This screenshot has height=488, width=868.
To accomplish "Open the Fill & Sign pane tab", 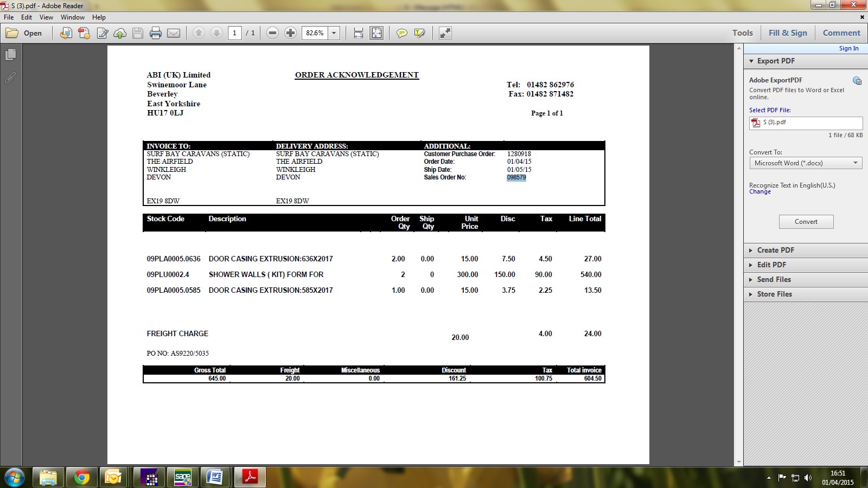I will coord(788,33).
